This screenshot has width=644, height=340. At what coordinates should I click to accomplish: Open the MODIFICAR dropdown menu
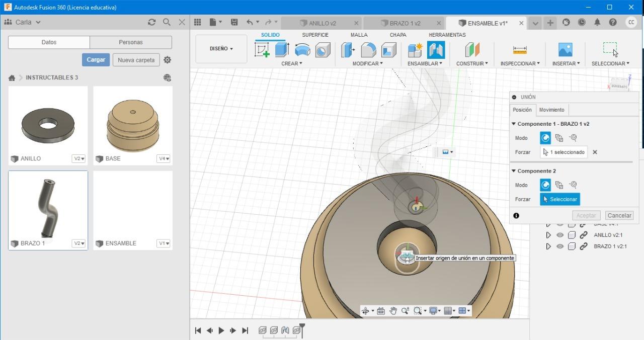click(x=367, y=63)
